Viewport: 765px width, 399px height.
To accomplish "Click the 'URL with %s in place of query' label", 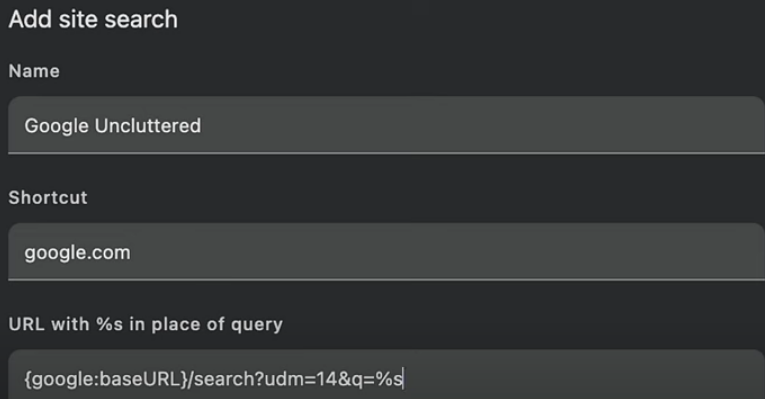I will [x=146, y=324].
